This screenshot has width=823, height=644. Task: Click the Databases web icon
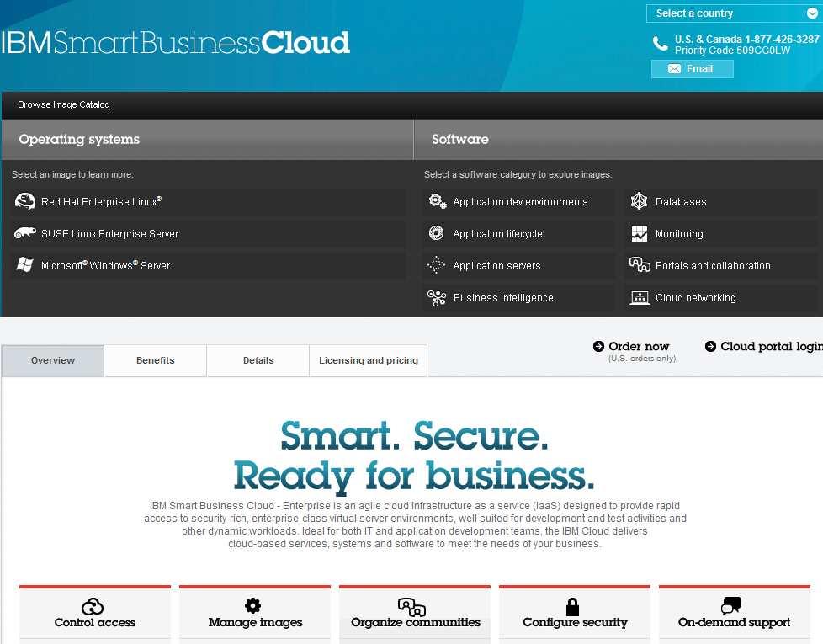click(639, 201)
